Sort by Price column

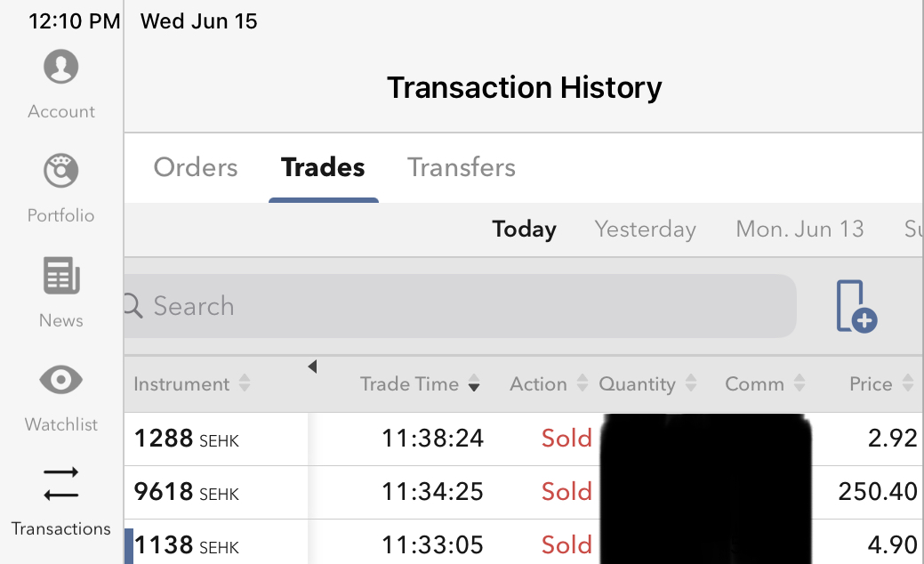[880, 384]
